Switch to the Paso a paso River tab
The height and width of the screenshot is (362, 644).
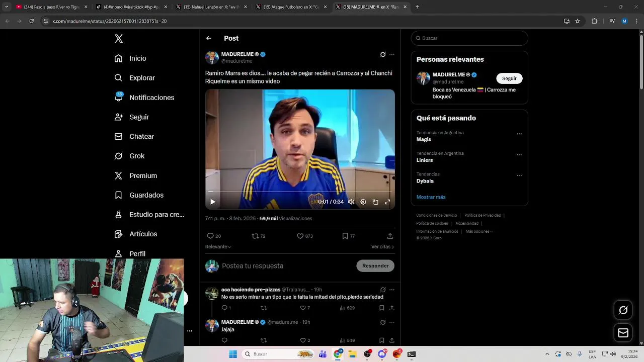click(51, 7)
